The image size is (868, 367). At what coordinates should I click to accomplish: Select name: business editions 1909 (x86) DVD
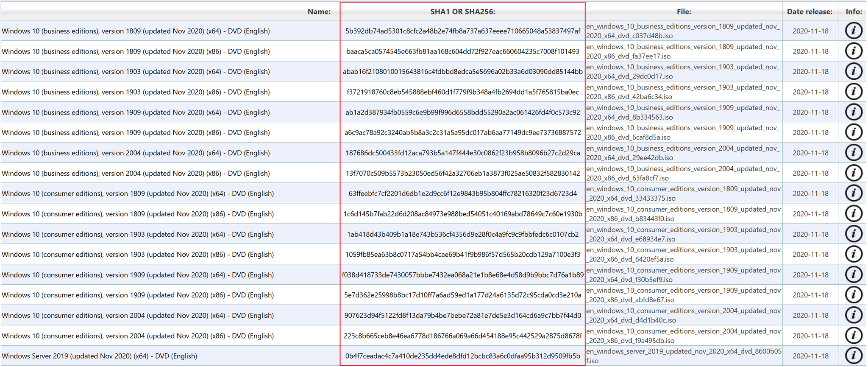pyautogui.click(x=136, y=132)
